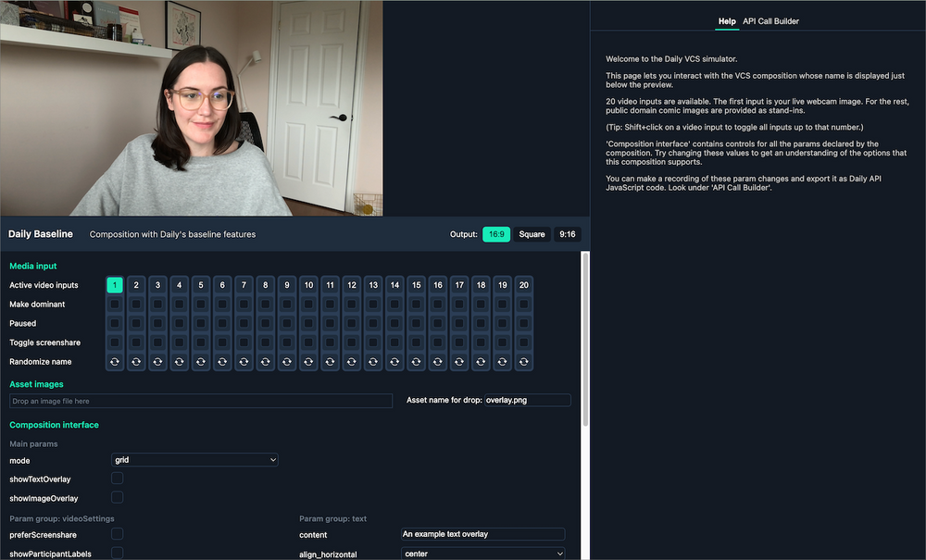Enable showParticipantLabels

117,553
